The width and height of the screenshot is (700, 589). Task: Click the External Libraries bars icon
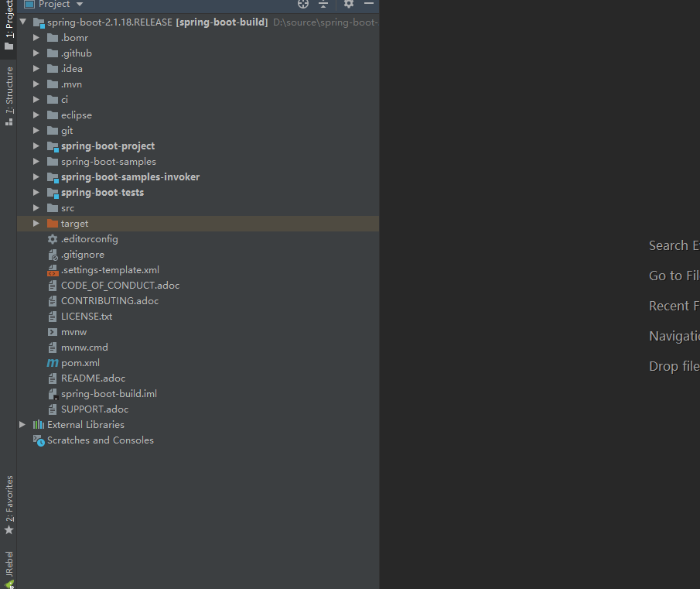tap(39, 425)
